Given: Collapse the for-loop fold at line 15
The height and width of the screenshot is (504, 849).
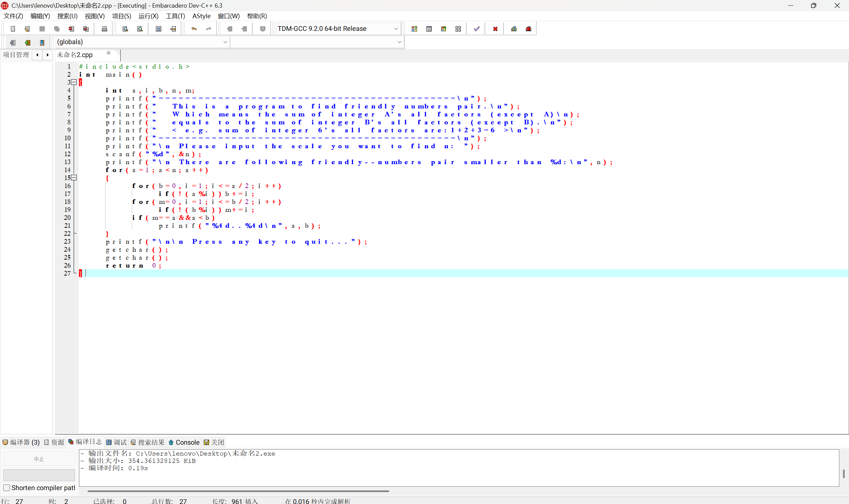Looking at the screenshot, I should [74, 178].
